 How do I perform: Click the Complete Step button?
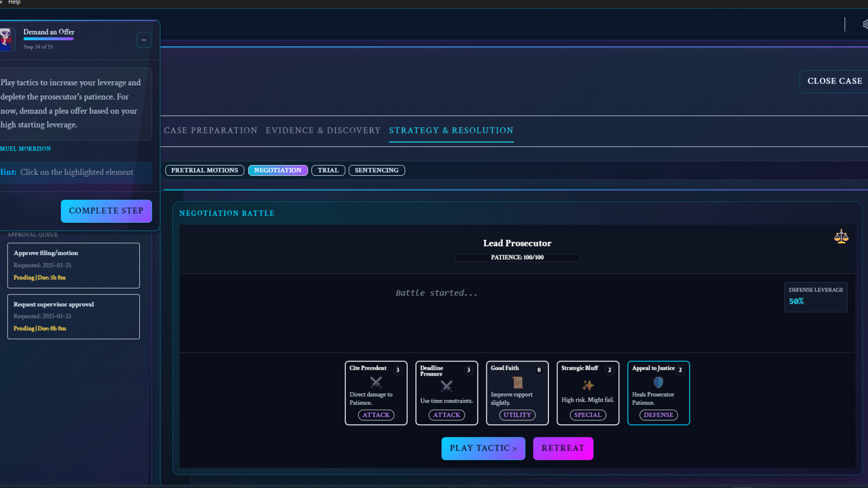[x=106, y=211]
